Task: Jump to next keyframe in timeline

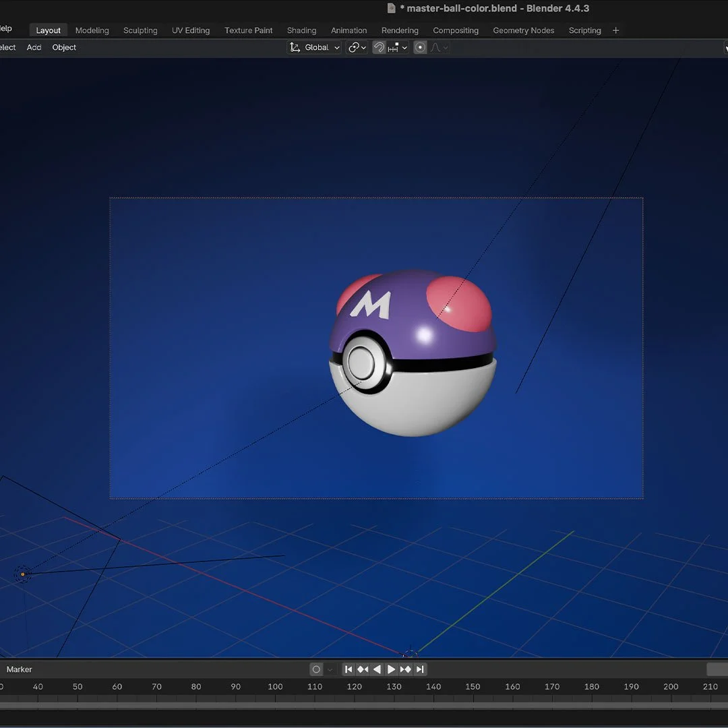Action: point(405,669)
